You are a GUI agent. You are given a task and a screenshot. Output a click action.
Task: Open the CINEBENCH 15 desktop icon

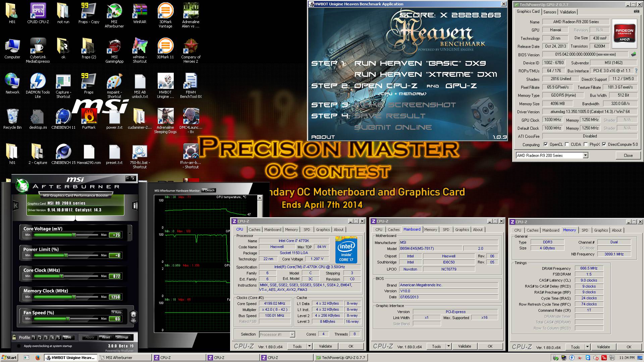pos(63,154)
